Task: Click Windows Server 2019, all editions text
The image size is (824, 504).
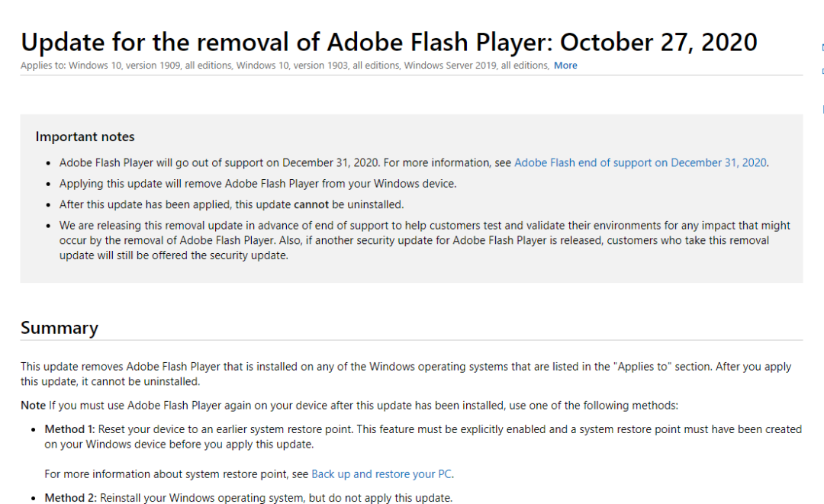Action: coord(476,66)
